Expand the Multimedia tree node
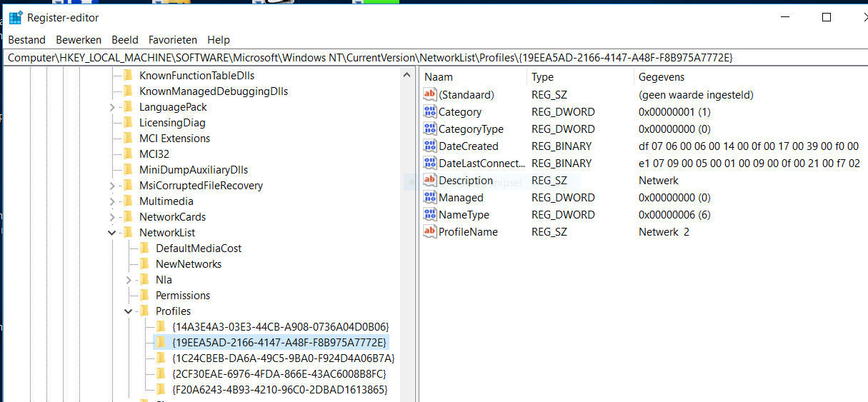Viewport: 868px width, 402px height. click(x=112, y=201)
